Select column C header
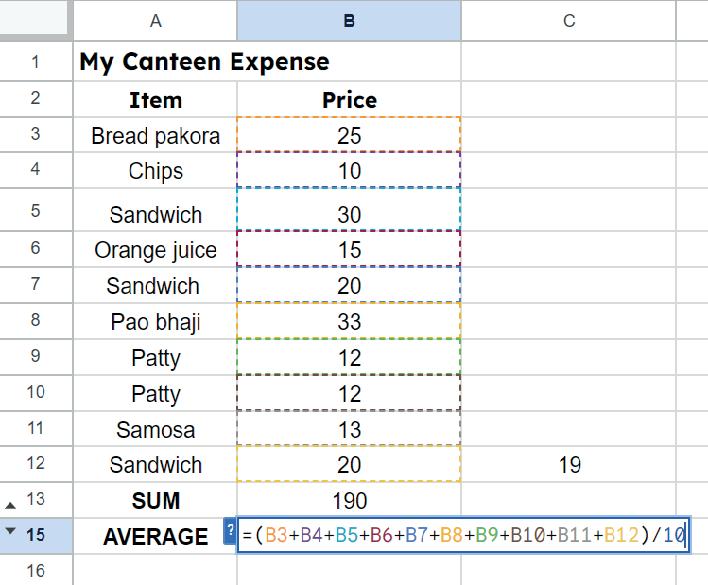Viewport: 708px width, 585px height. [568, 20]
